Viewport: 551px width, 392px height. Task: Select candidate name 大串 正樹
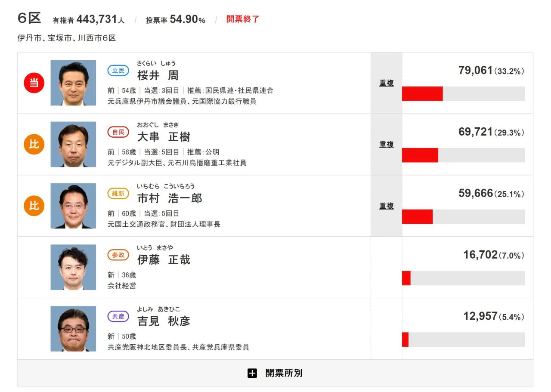coord(164,137)
